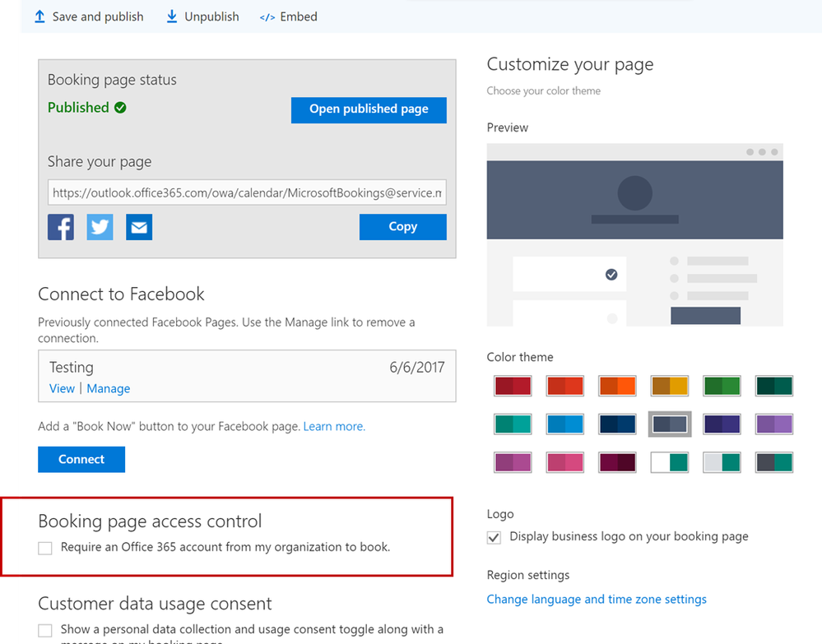Copy the booking page URL
This screenshot has width=822, height=644.
click(x=403, y=227)
